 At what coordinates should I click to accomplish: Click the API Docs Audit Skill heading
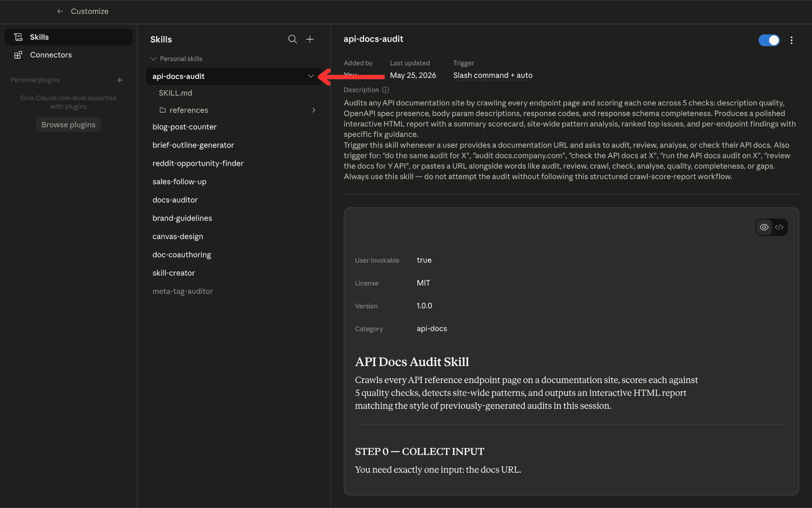412,362
